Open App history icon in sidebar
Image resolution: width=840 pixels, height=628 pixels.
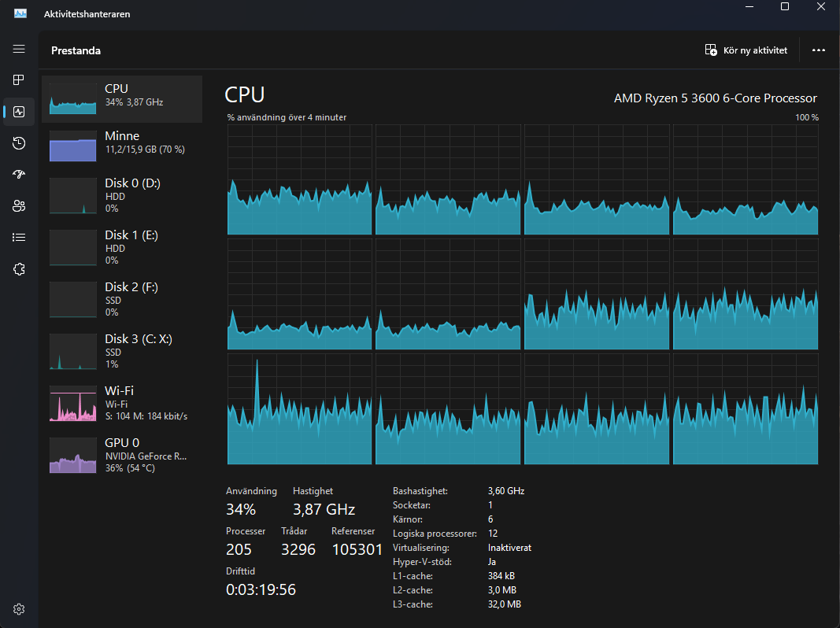[19, 143]
